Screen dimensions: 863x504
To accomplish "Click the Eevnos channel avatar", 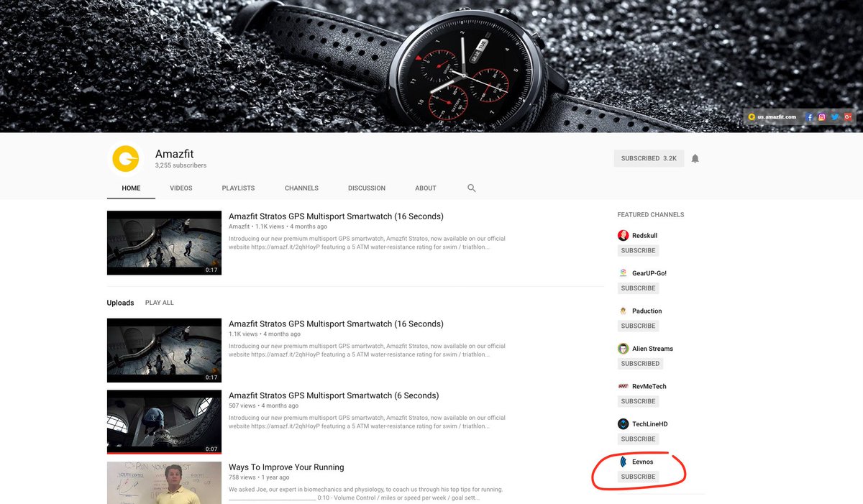I will [x=624, y=462].
